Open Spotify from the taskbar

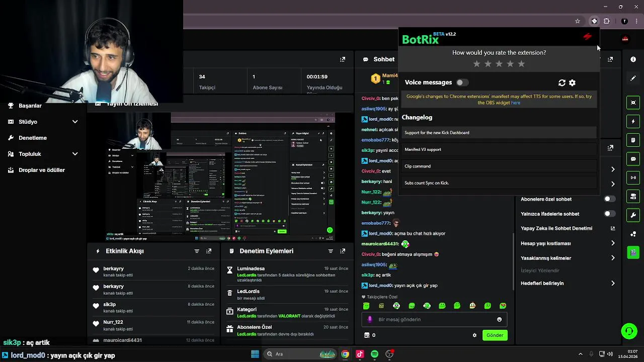coord(374,354)
